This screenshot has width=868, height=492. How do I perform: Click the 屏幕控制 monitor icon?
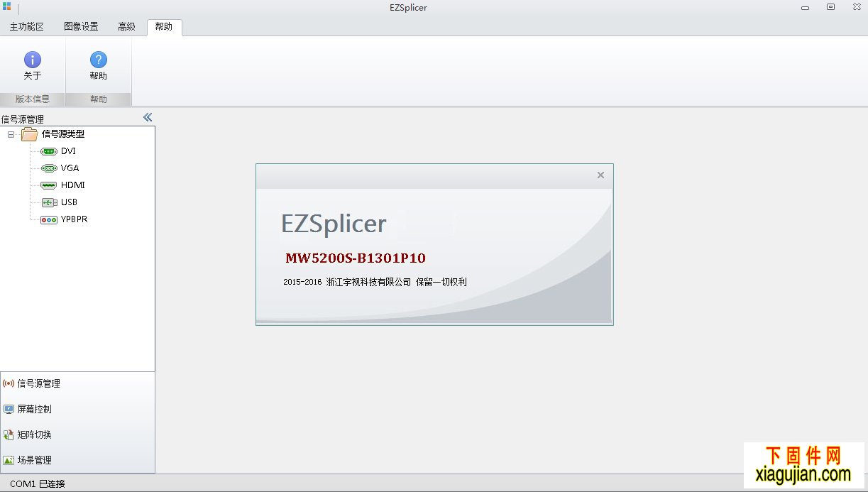click(x=9, y=409)
